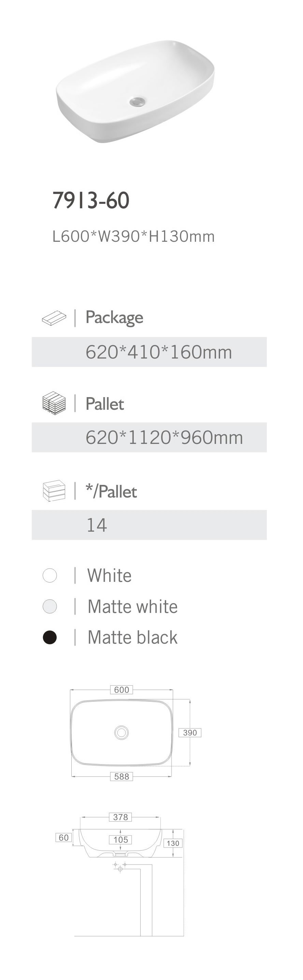
Task: Click the 600 width dimension label
Action: pos(122,690)
